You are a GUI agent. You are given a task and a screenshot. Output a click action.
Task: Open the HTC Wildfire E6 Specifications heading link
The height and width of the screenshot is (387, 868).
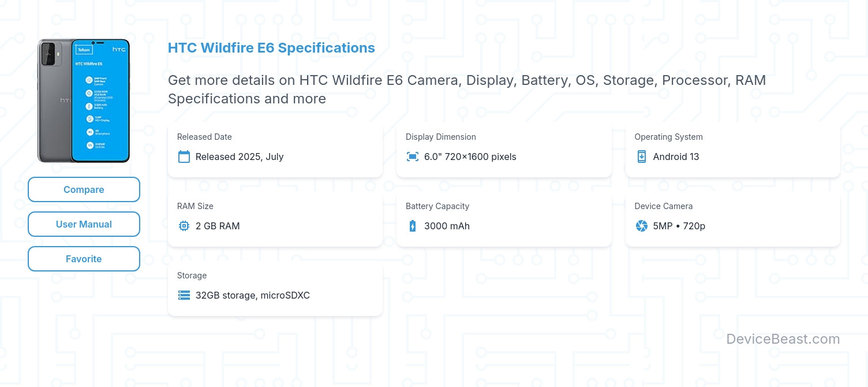tap(271, 48)
